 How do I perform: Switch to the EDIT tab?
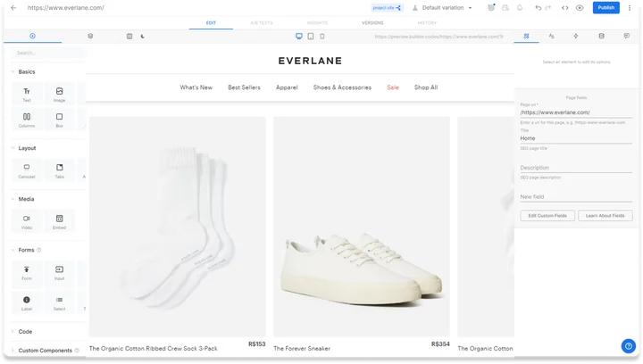pyautogui.click(x=211, y=23)
